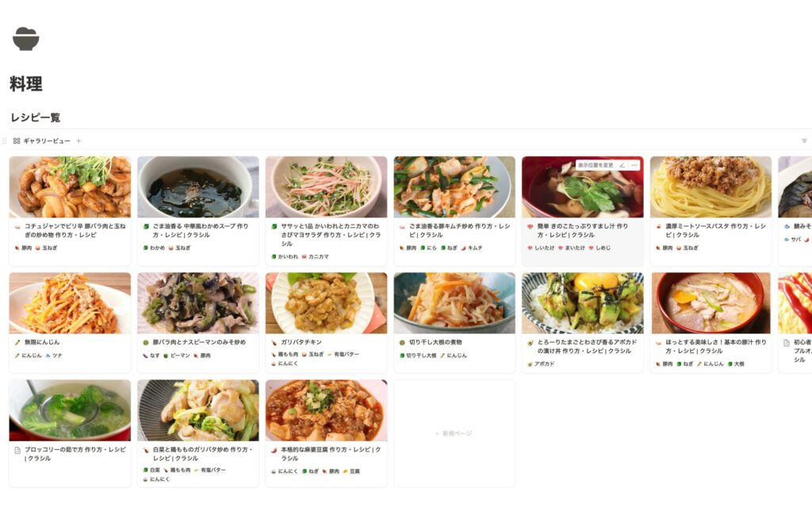Click the 濃厚ミートソースパスタ cover image

point(710,187)
